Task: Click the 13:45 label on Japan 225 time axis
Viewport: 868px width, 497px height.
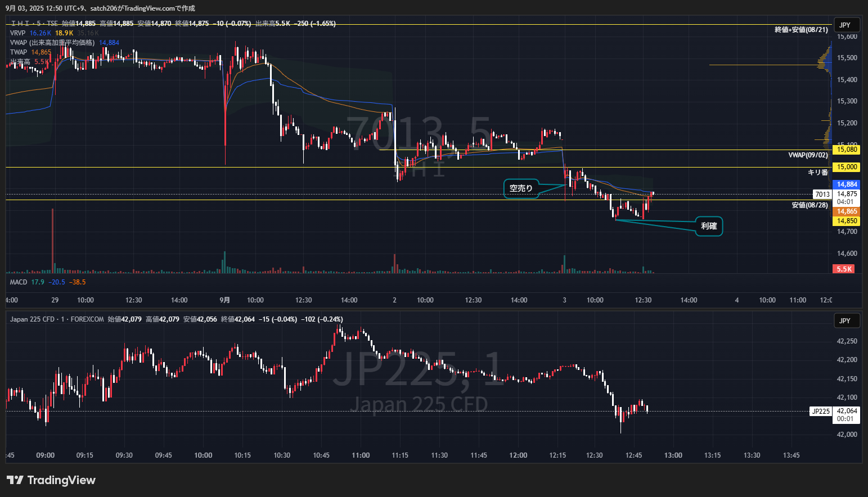Action: [791, 455]
